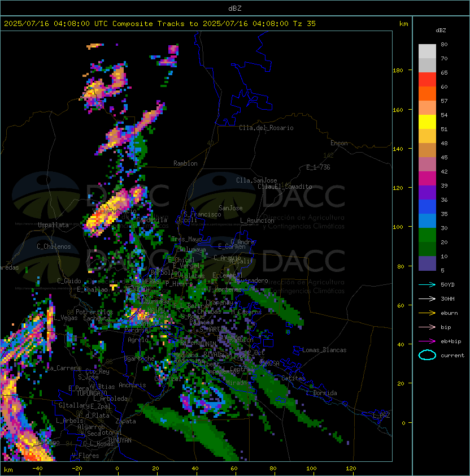Click the cyan ellipse for current track
The height and width of the screenshot is (476, 470).
427,355
